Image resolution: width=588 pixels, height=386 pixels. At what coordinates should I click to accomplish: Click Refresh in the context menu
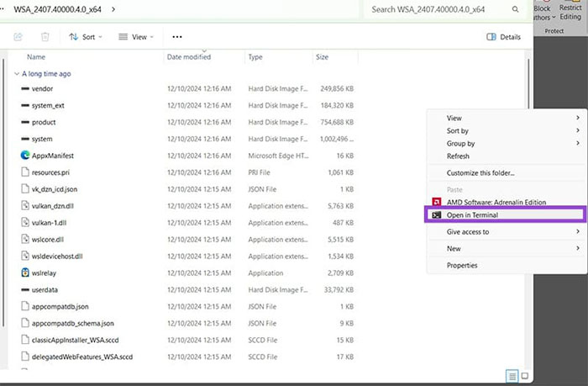click(458, 156)
